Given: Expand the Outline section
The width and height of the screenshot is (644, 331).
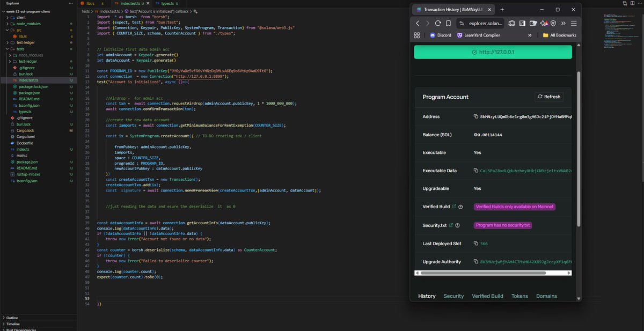Looking at the screenshot, I should tap(12, 318).
